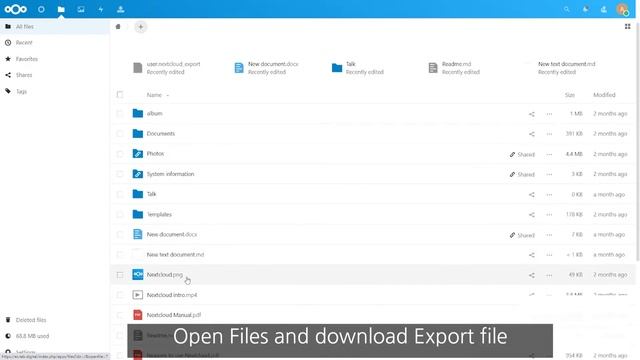640x360 pixels.
Task: Open actions menu for System information
Action: (x=549, y=174)
